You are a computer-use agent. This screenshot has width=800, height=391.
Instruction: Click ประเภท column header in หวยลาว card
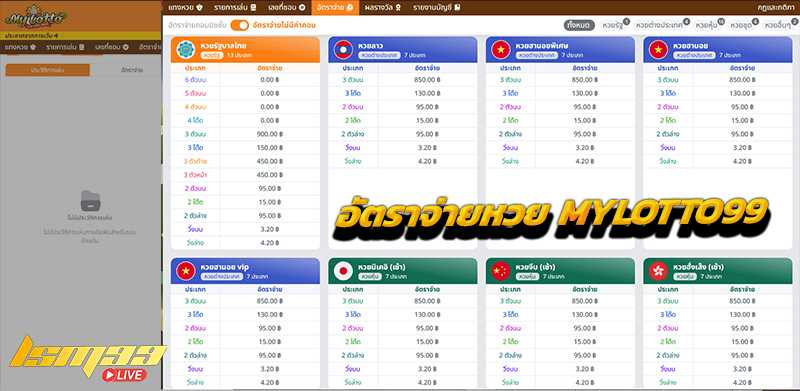click(353, 67)
